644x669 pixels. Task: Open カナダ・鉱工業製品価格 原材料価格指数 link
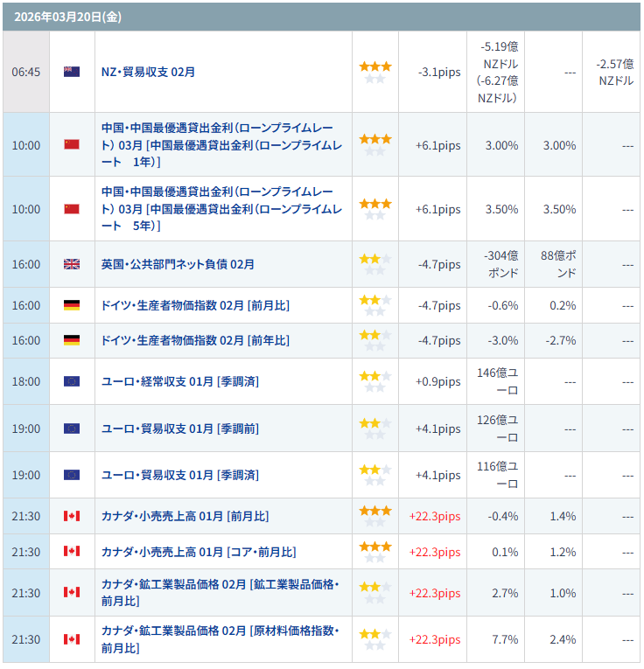click(x=220, y=639)
